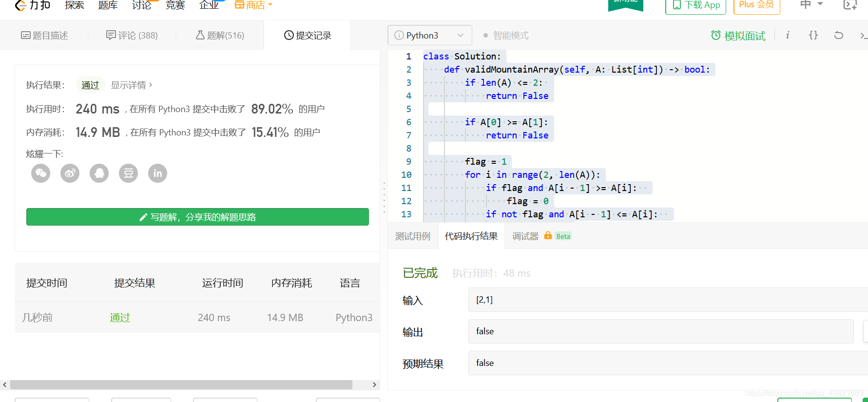Open 企业 in top navigation
Image resolution: width=868 pixels, height=402 pixels.
coord(209,5)
